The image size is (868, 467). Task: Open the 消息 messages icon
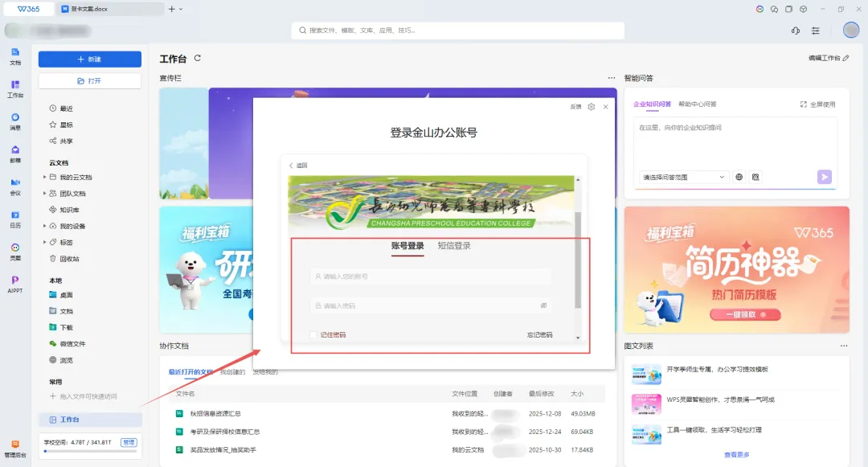point(15,121)
